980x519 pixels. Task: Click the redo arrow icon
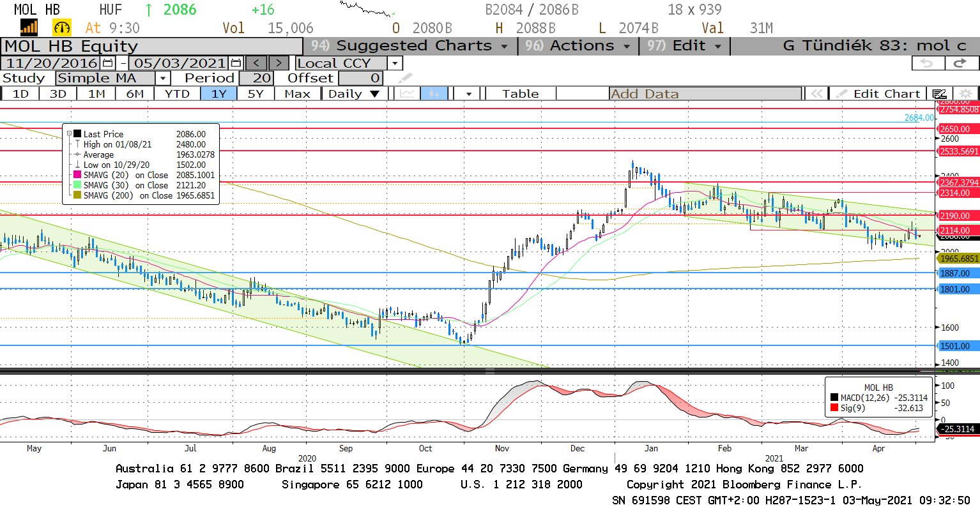(x=960, y=63)
